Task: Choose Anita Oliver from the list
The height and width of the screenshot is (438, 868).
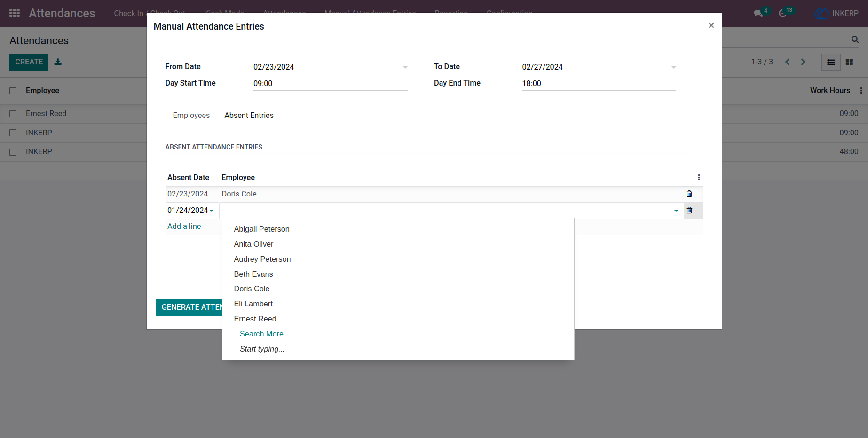Action: [398, 244]
